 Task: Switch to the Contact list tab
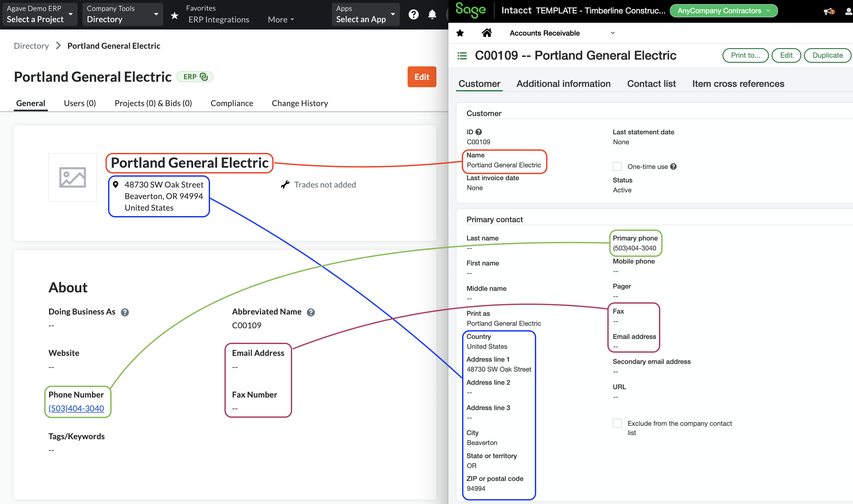pos(651,84)
